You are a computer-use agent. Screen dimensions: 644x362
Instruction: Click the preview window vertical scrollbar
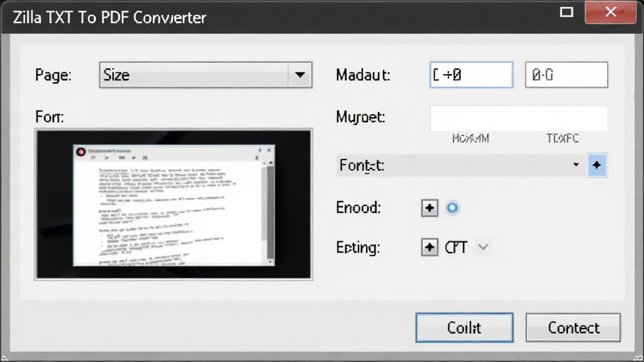coord(270,211)
